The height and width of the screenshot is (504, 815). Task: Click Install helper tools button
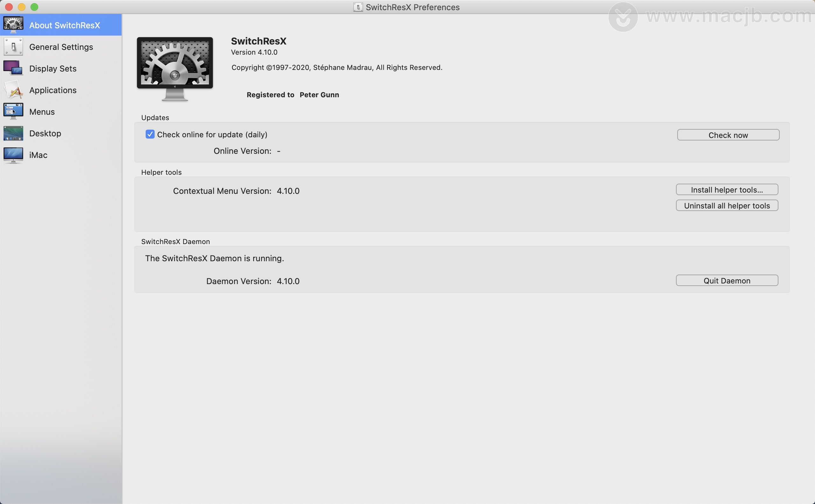click(x=727, y=189)
